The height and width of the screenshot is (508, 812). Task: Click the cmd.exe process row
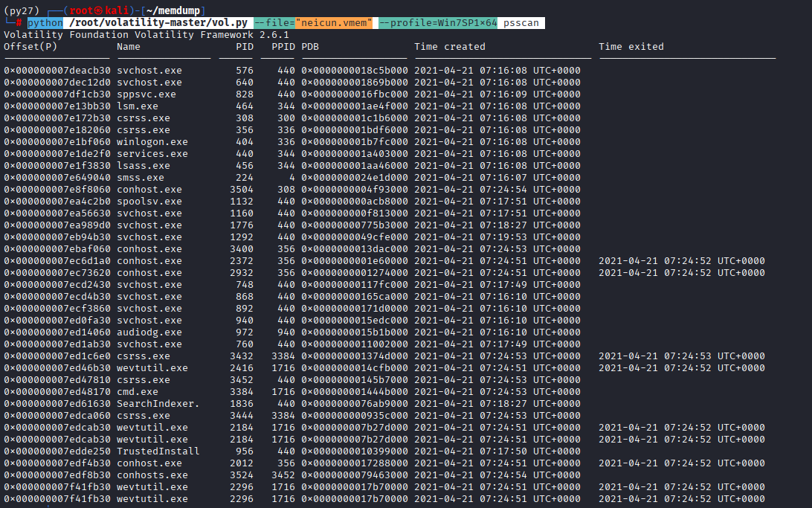(x=138, y=392)
